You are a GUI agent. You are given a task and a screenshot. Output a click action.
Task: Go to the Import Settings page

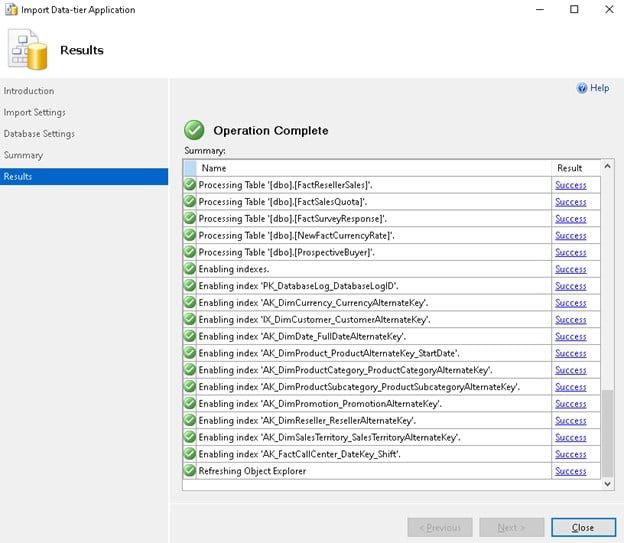[34, 113]
